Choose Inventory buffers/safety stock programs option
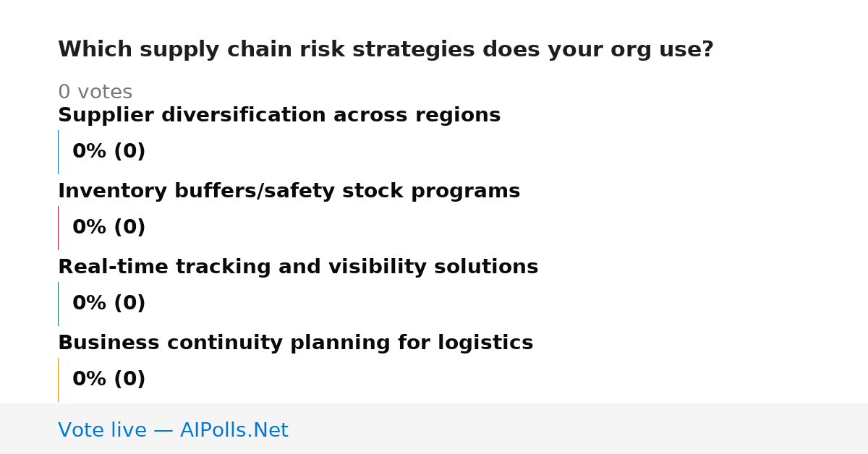This screenshot has height=454, width=868. pos(289,192)
